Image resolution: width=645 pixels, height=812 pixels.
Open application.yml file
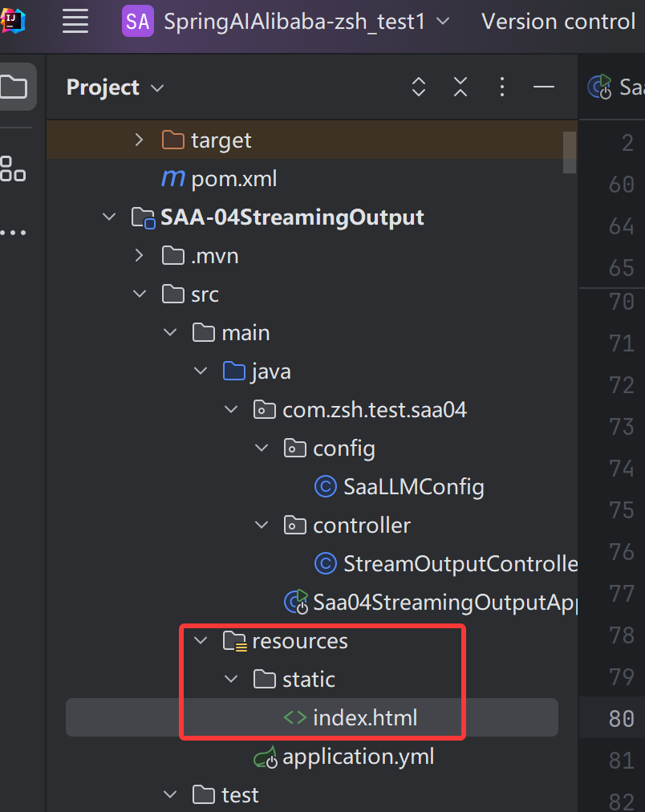(x=359, y=757)
